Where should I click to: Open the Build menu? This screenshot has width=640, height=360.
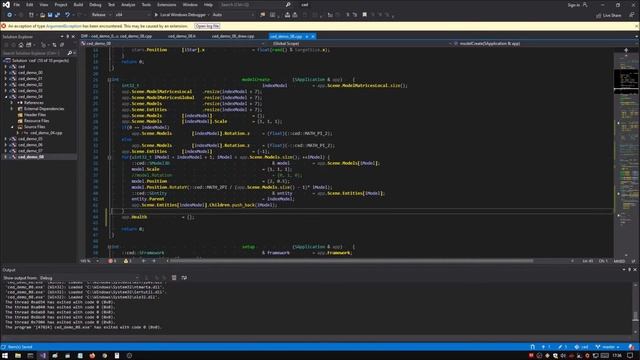tap(78, 4)
